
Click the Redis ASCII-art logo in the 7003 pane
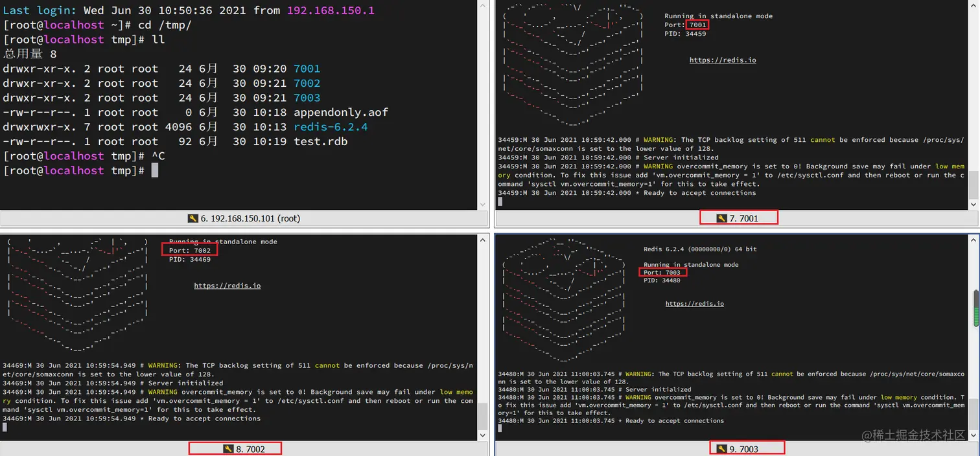tap(564, 299)
